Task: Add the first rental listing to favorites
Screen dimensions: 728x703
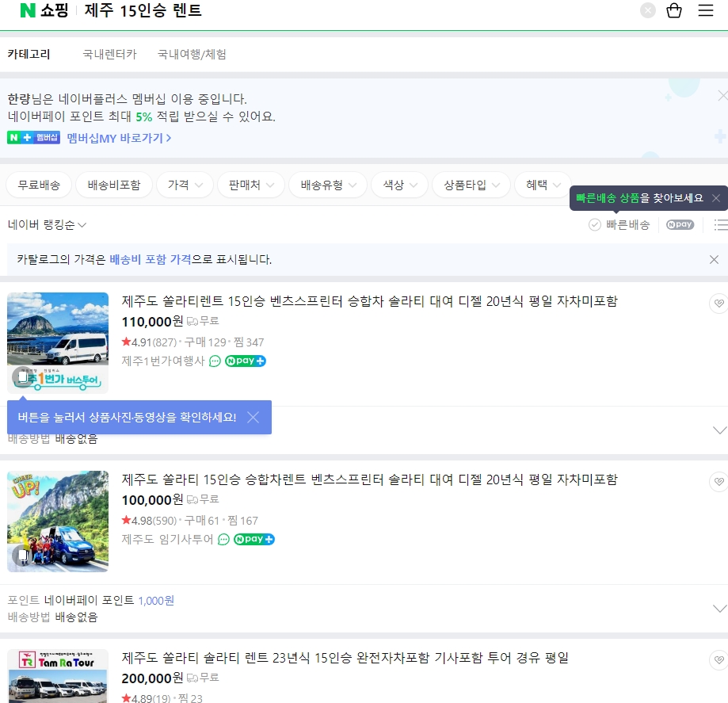Action: pos(718,302)
